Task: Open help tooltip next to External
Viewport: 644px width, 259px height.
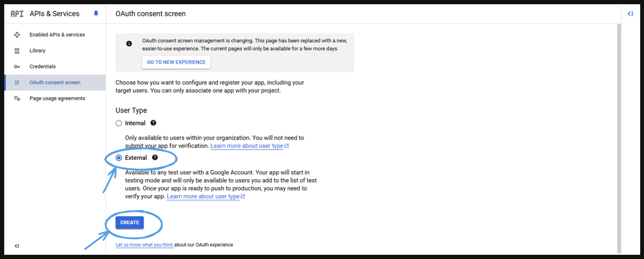Action: pyautogui.click(x=155, y=158)
